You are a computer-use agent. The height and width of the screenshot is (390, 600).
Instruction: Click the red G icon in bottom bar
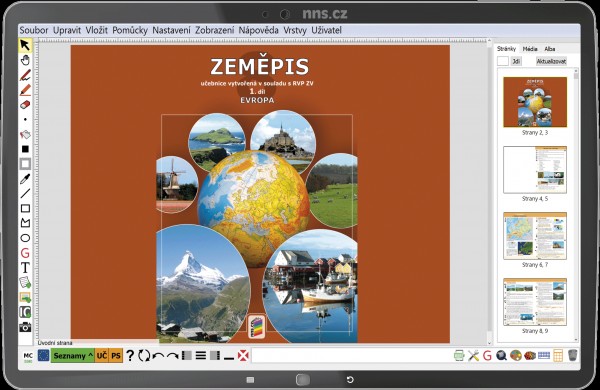pos(487,356)
